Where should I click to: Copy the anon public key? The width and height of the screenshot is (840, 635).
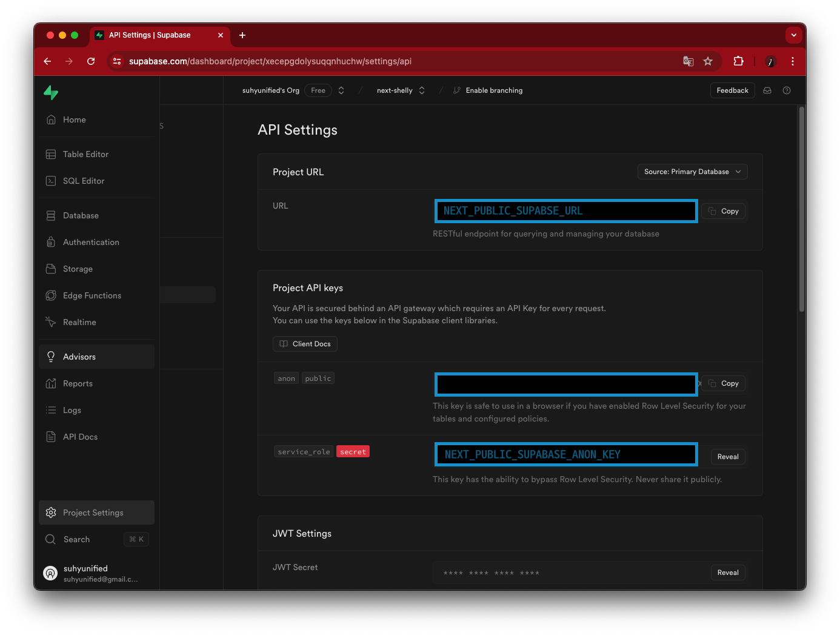click(724, 383)
